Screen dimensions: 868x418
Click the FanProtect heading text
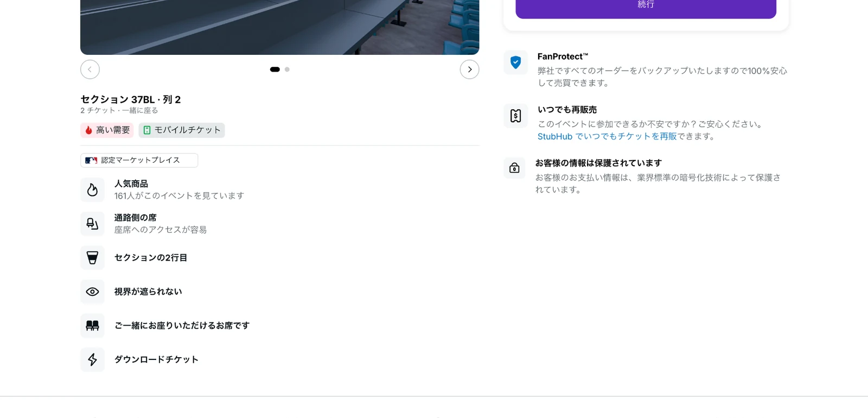click(563, 56)
